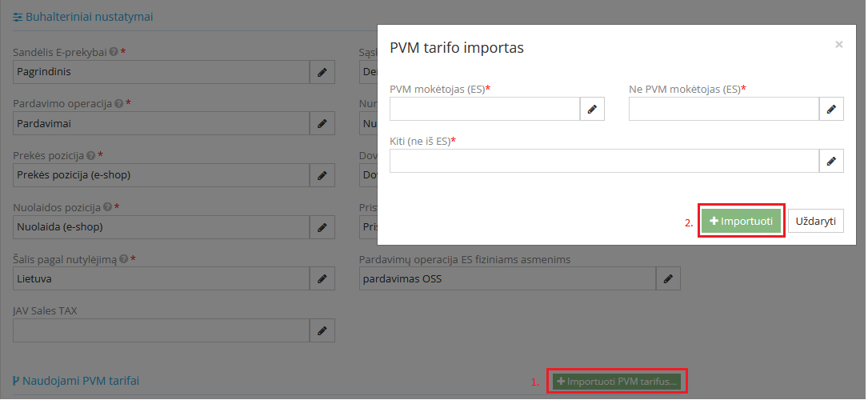Click pencil icon next to Lietuva field
The width and height of the screenshot is (868, 404).
tap(322, 279)
